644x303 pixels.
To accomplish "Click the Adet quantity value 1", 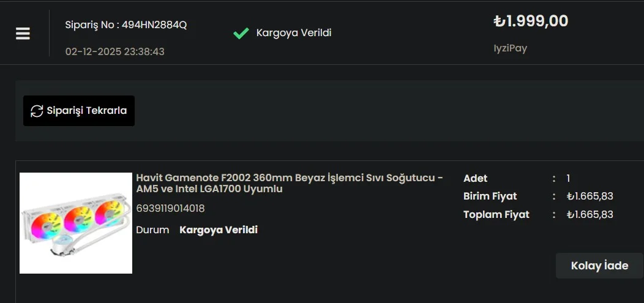I will point(568,178).
